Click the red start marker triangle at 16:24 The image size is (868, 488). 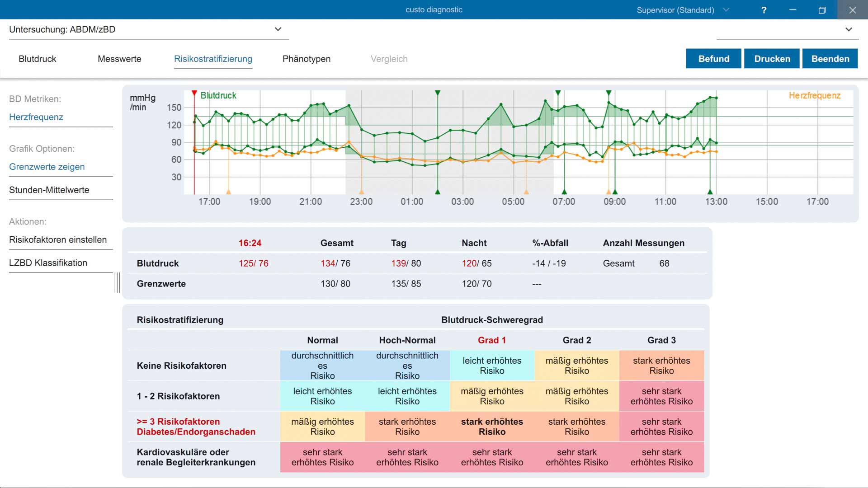point(194,93)
